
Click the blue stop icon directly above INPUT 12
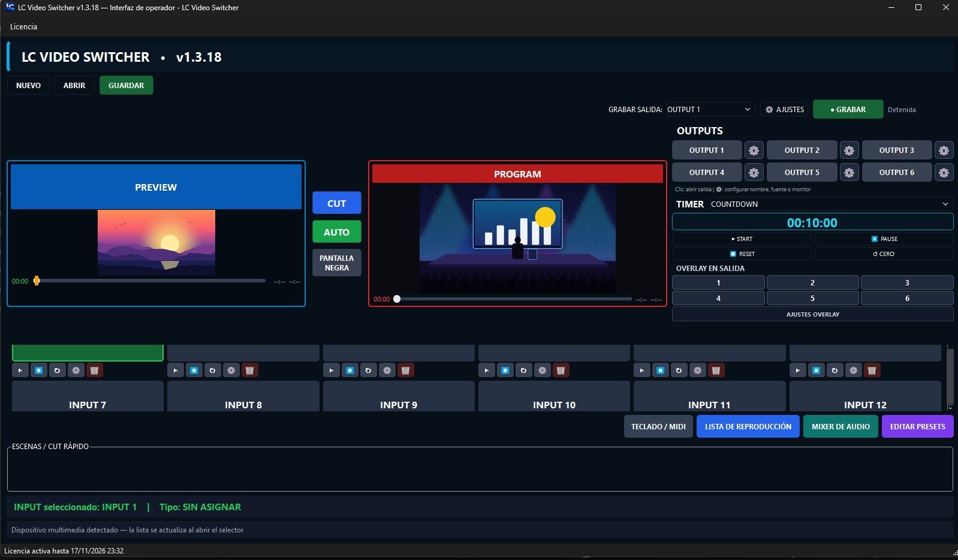pos(817,371)
